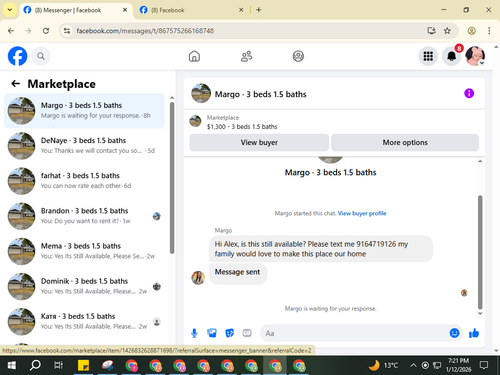View site information icon in address bar

point(67,31)
